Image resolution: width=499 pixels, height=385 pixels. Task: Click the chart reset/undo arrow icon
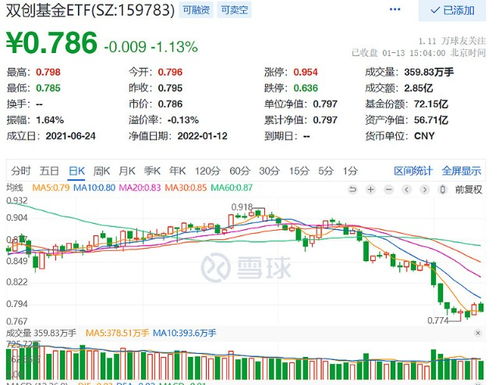tap(352, 190)
